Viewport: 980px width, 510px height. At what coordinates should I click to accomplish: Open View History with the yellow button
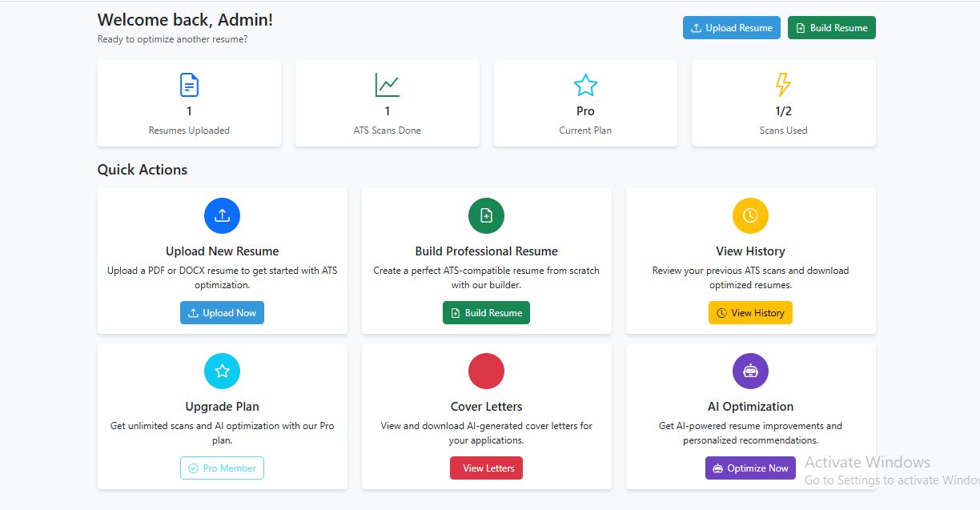click(750, 313)
